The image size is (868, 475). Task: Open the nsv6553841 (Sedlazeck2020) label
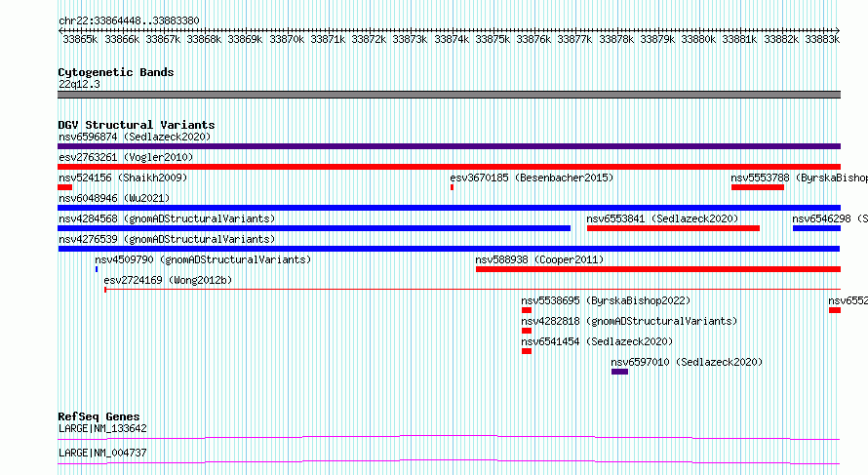[x=662, y=218]
